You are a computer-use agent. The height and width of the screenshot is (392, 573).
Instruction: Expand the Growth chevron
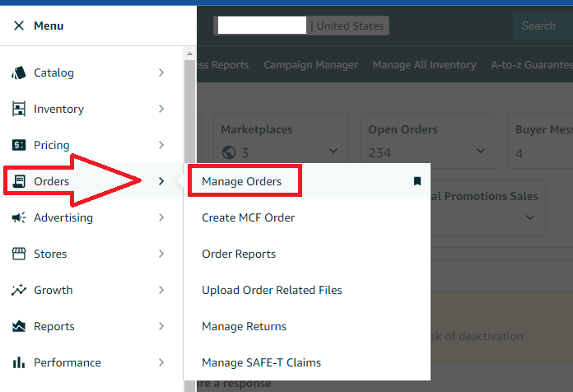161,290
